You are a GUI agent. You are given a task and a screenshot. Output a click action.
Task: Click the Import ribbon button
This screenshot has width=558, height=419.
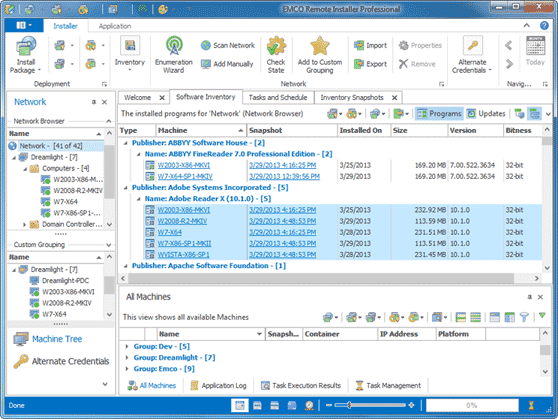click(370, 45)
